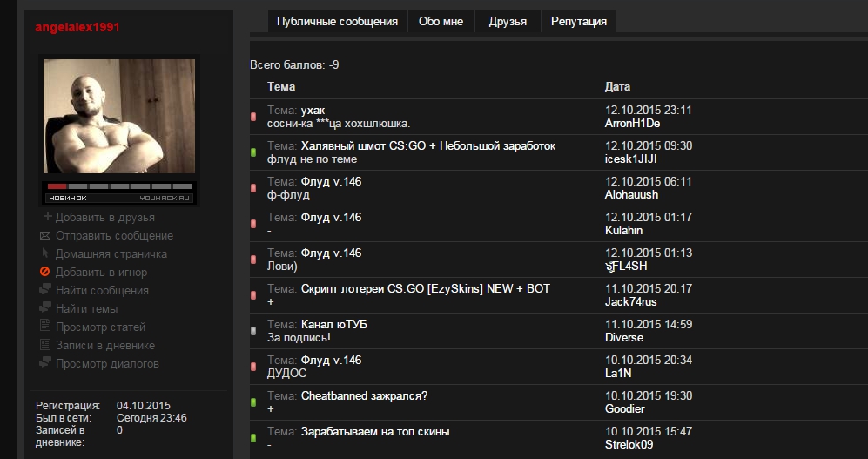Click the plus icon beside Добавить в друзья
The height and width of the screenshot is (459, 868).
tap(47, 217)
